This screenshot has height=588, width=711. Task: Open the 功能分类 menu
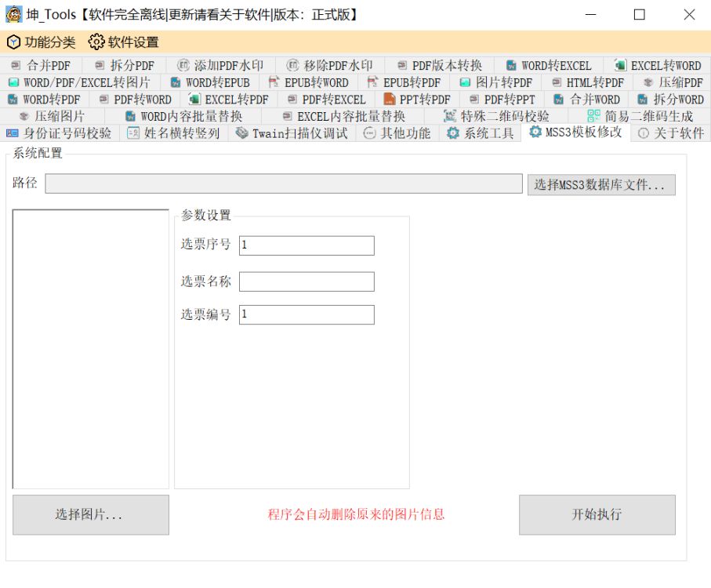42,42
